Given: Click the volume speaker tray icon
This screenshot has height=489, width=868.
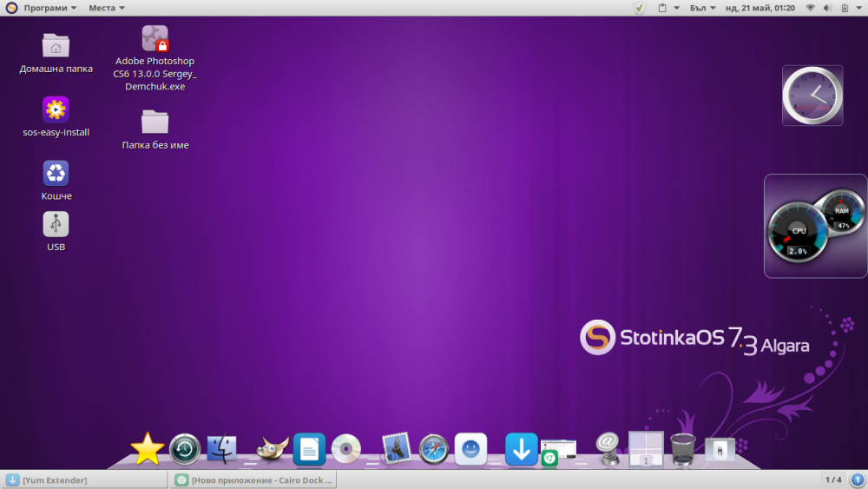Looking at the screenshot, I should tap(827, 8).
